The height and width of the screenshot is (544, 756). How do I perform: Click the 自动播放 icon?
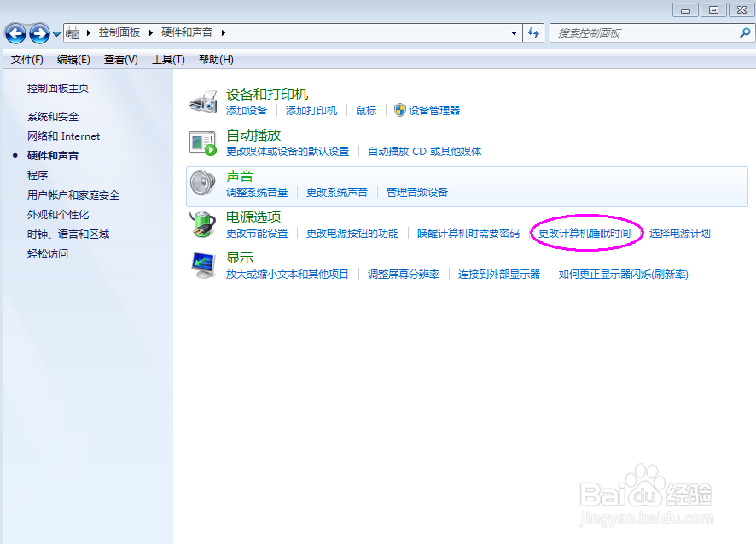[x=203, y=143]
